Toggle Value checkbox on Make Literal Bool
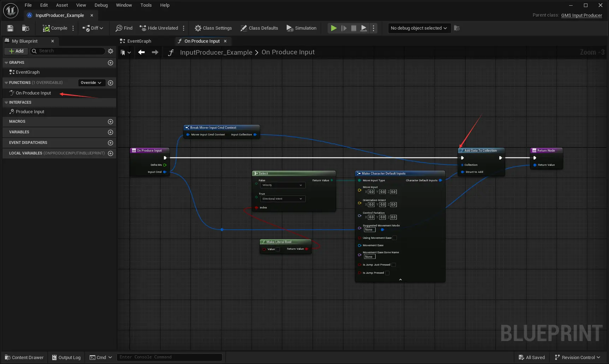This screenshot has height=364, width=609. point(278,249)
